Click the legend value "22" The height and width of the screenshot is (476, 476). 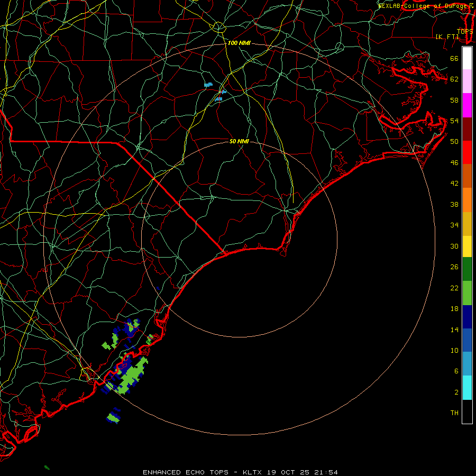[454, 288]
